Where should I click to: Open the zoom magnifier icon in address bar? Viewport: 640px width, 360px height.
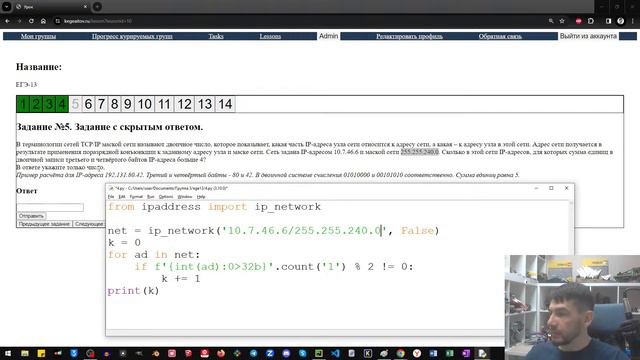[x=551, y=21]
